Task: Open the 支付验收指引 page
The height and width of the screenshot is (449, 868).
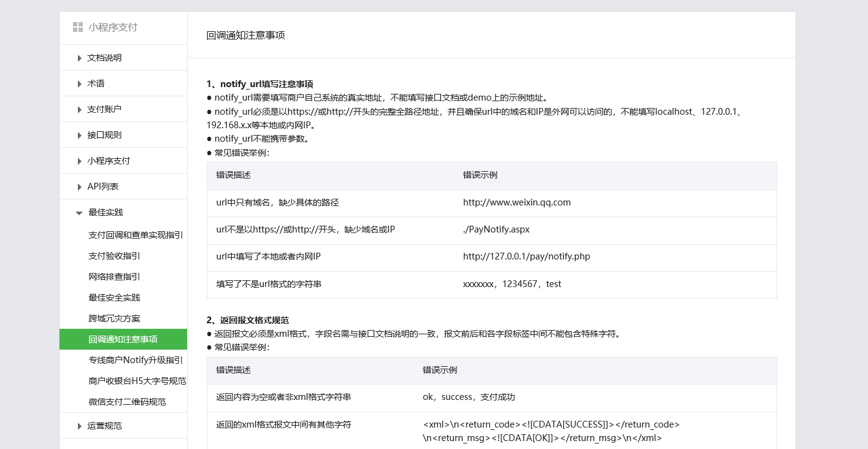Action: [x=114, y=256]
